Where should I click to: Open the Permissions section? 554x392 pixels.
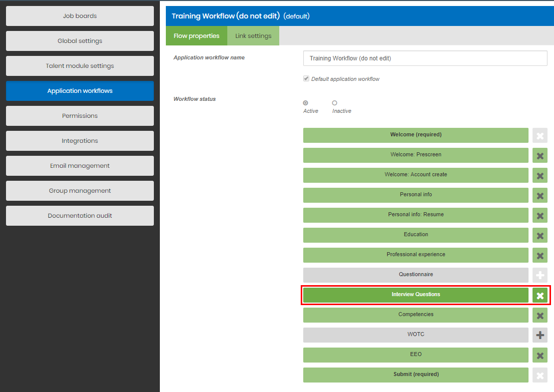pos(79,116)
